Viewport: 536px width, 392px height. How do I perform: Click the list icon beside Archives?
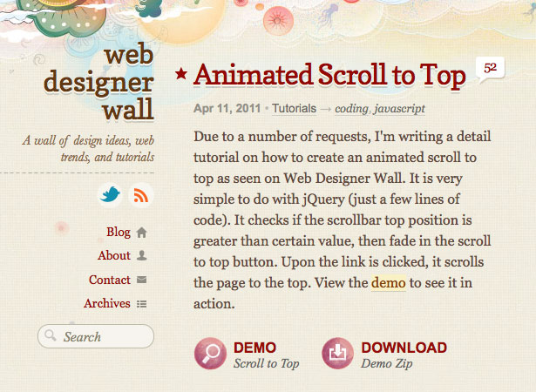[x=141, y=304]
